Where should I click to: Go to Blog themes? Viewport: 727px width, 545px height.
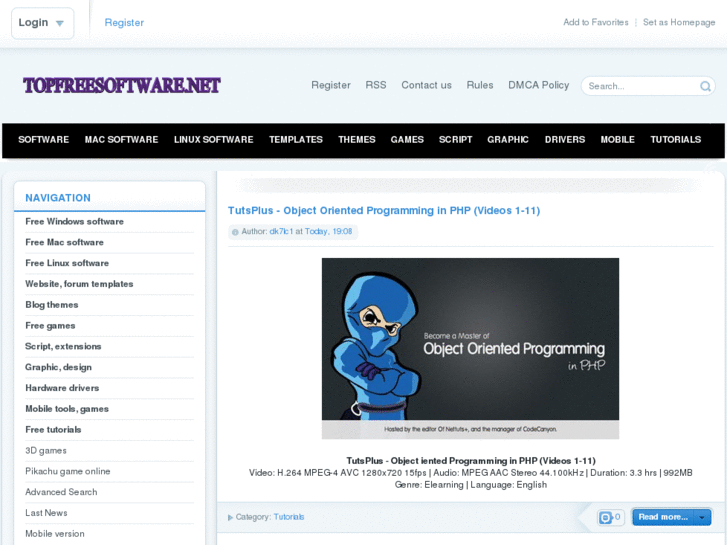(x=52, y=305)
